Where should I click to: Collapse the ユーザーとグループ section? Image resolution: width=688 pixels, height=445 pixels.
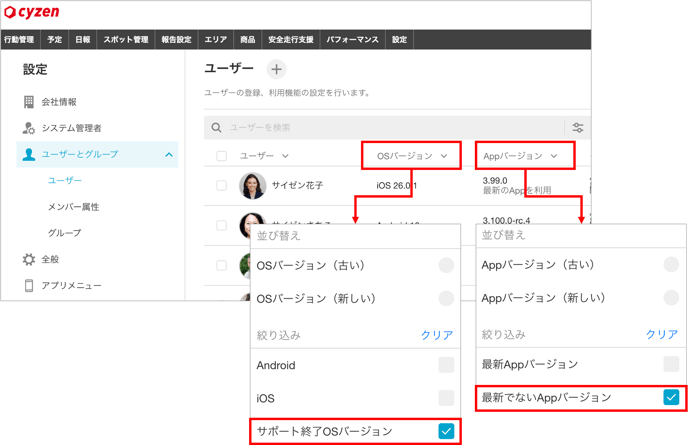(168, 155)
